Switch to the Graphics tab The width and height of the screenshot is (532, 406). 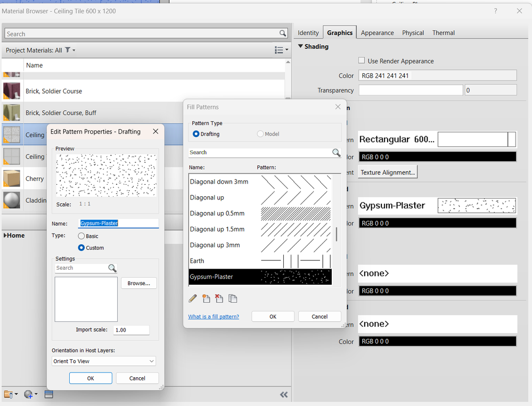click(340, 33)
